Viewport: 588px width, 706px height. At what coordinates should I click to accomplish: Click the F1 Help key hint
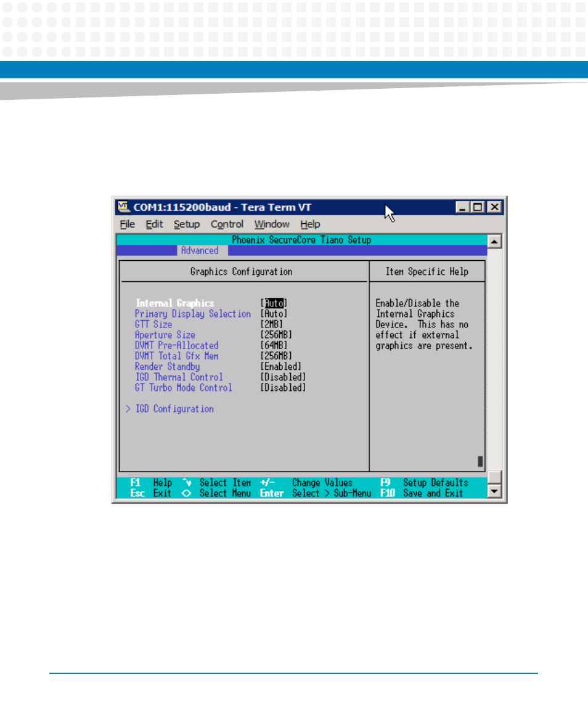pos(151,483)
